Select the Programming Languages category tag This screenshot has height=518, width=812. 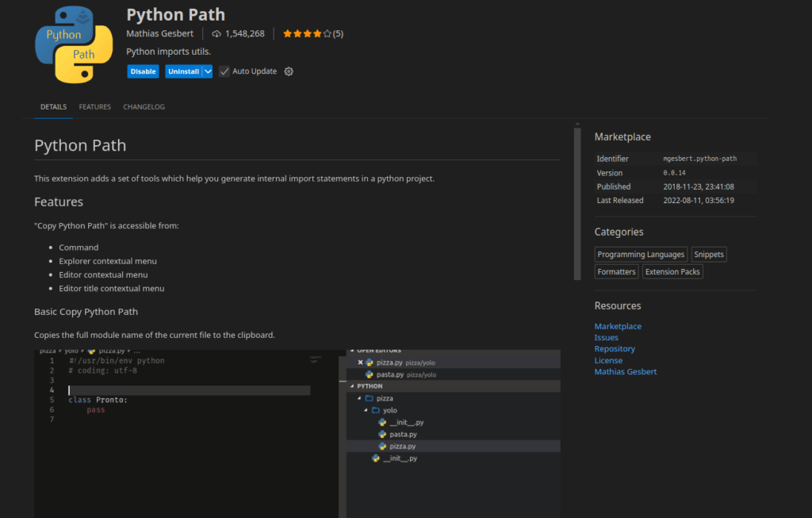641,255
